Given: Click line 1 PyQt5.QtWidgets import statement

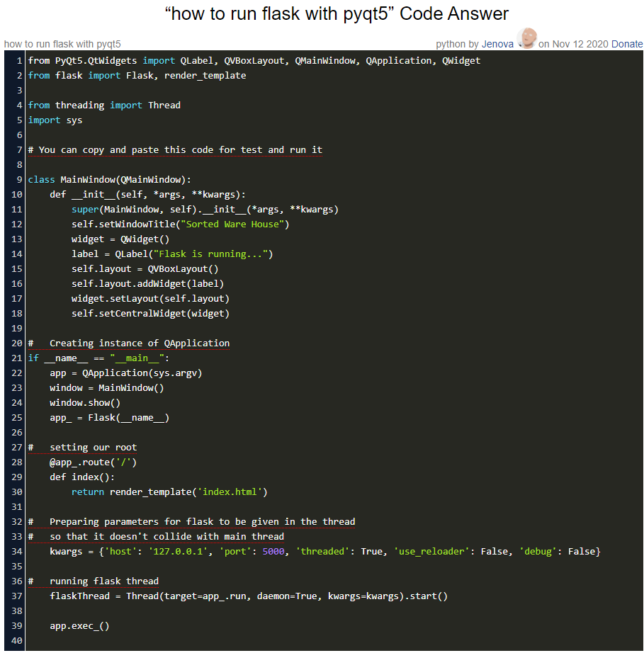Looking at the screenshot, I should pos(254,61).
